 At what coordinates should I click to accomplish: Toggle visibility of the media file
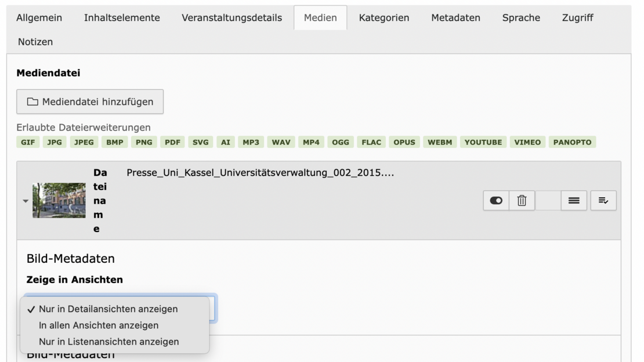[x=496, y=201]
